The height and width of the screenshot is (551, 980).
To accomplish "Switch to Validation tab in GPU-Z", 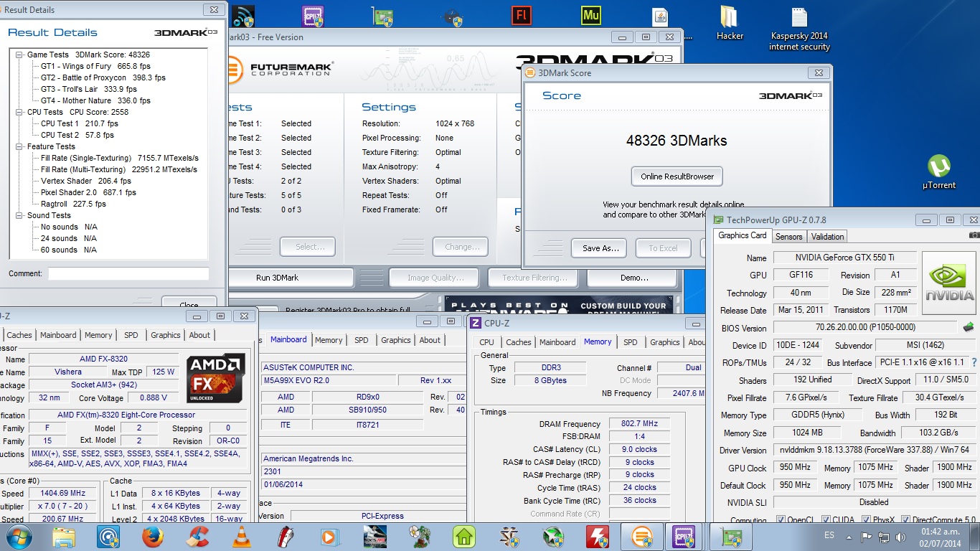I will click(x=828, y=236).
